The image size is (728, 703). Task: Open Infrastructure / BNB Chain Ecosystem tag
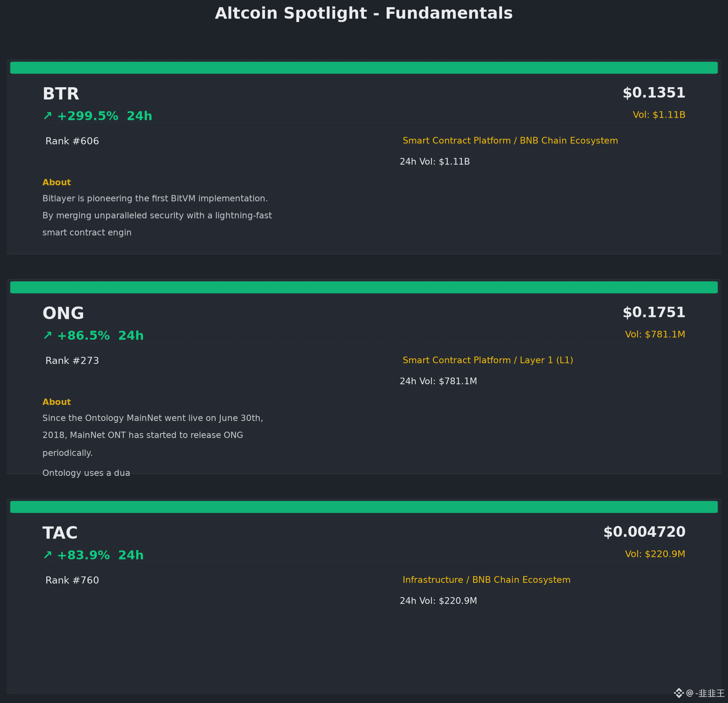pos(486,580)
